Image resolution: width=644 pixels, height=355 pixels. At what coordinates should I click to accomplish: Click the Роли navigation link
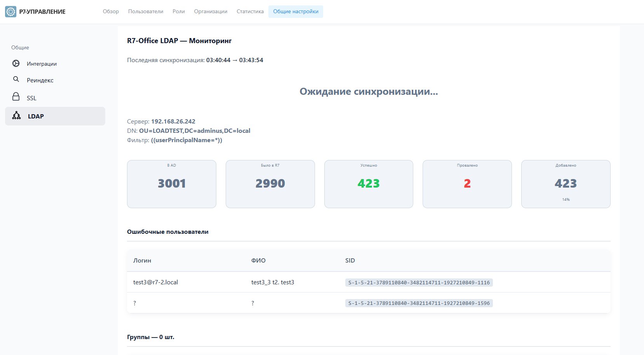178,11
